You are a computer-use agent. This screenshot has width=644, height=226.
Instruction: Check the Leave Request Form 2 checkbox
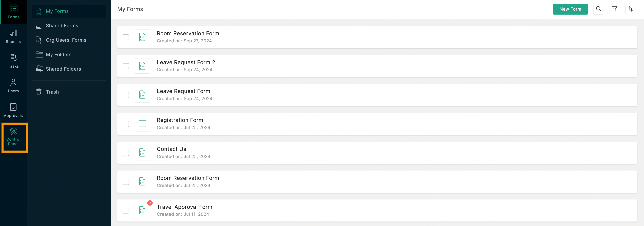tap(126, 66)
